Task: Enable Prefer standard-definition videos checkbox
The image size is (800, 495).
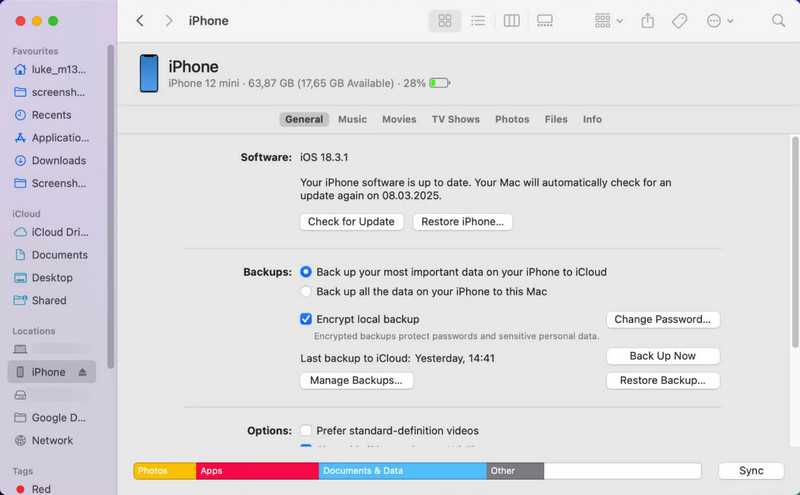Action: click(306, 431)
